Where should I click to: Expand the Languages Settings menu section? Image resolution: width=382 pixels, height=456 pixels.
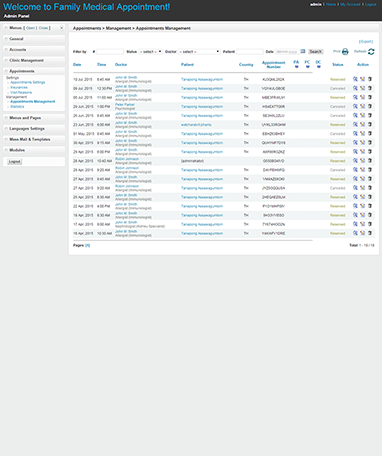(34, 129)
